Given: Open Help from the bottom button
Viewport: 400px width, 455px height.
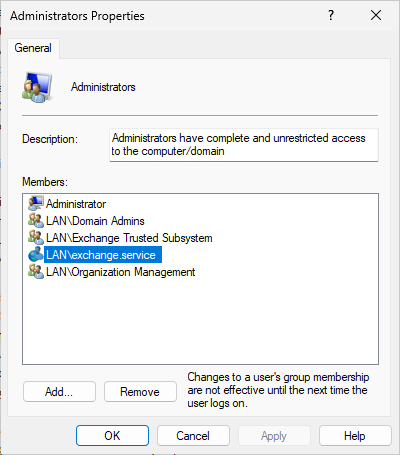Looking at the screenshot, I should tap(355, 435).
